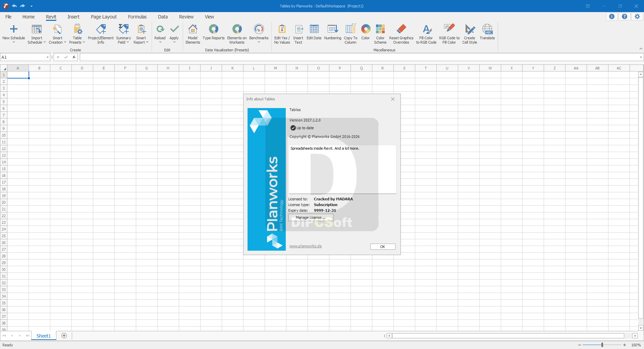Click the info icon in title area
Viewport: 644px width, 349px height.
pos(612,16)
